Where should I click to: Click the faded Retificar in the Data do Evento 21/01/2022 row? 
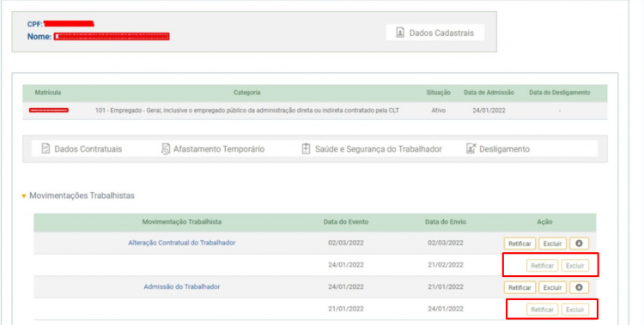[x=542, y=310]
